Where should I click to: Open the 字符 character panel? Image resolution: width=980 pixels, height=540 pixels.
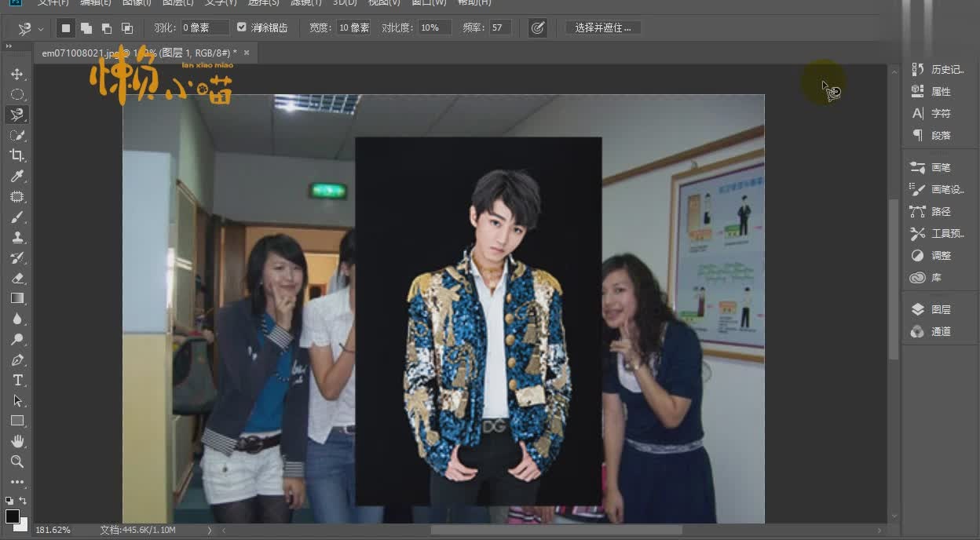tap(931, 113)
